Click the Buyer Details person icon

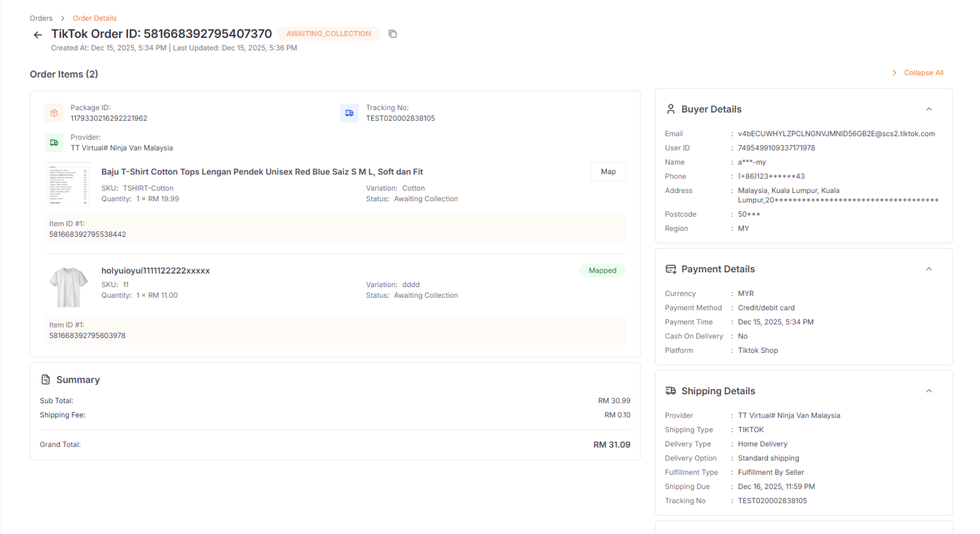[x=670, y=109]
